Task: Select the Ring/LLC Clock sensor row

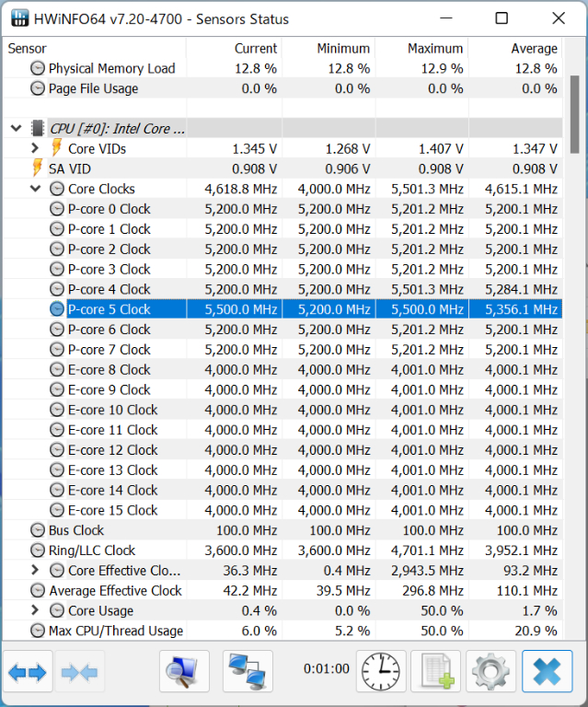Action: coord(92,551)
